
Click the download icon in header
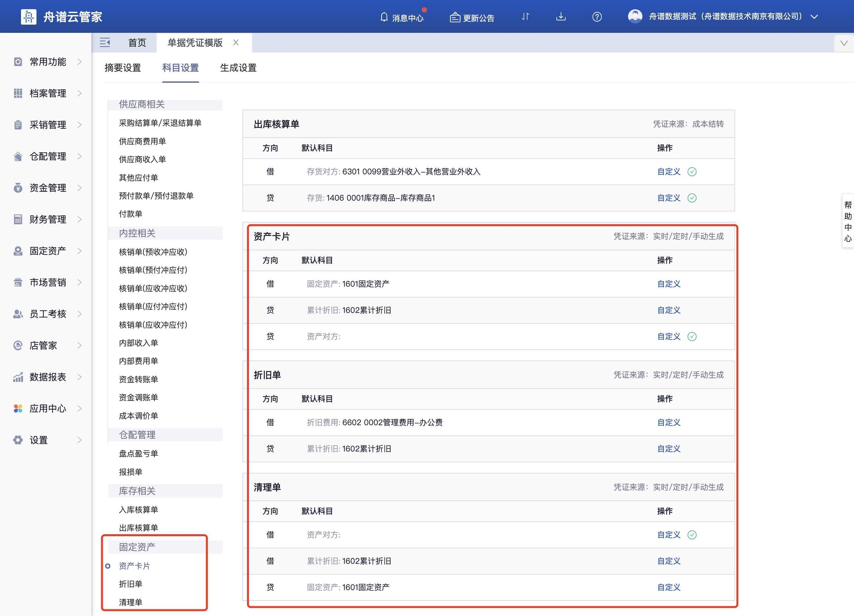[x=561, y=16]
